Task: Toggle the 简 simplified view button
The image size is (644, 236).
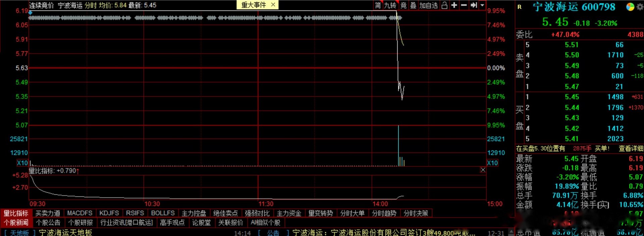Action: (x=378, y=5)
